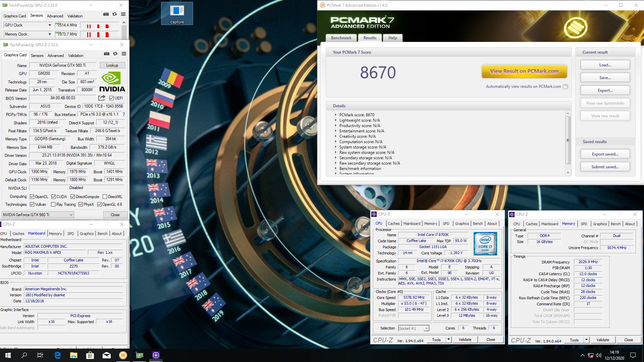Switch to the Advanced tab in main GPU-Z window
Screen dimensions: 644x362
pos(56,56)
